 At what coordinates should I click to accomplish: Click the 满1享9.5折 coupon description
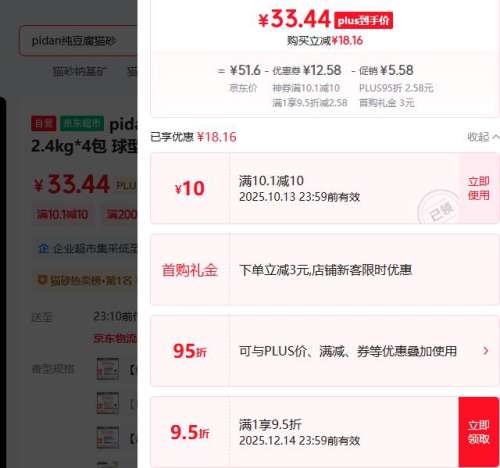[x=270, y=424]
